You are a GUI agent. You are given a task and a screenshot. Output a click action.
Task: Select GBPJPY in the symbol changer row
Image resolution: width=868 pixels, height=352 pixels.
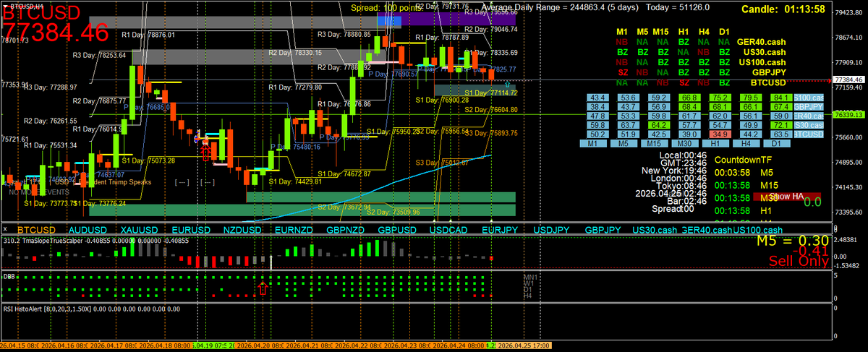coord(603,229)
